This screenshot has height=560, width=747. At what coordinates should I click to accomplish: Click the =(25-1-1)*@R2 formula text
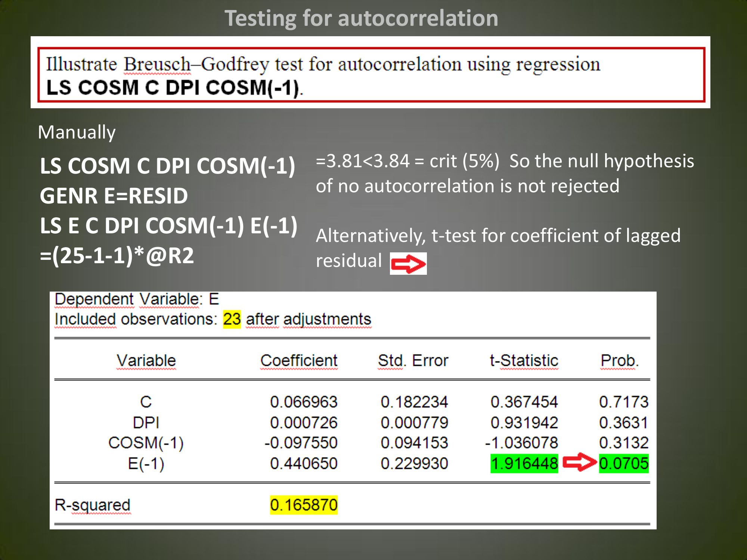coord(117,256)
